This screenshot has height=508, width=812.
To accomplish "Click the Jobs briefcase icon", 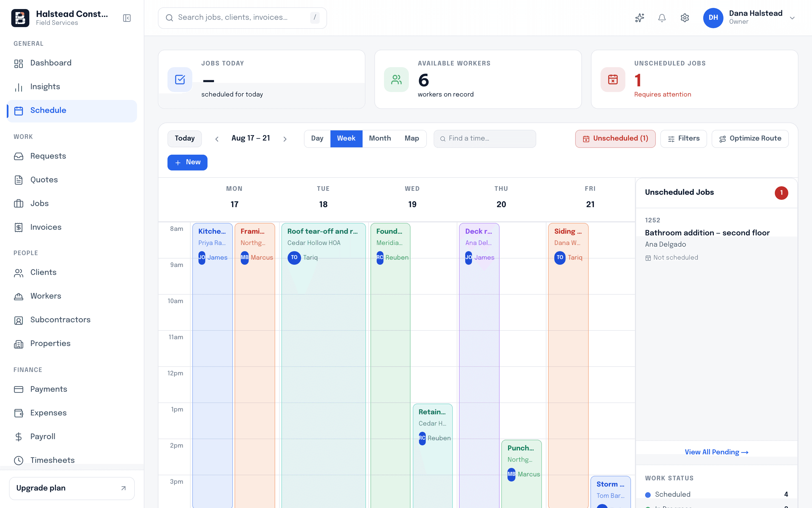I will tap(18, 203).
